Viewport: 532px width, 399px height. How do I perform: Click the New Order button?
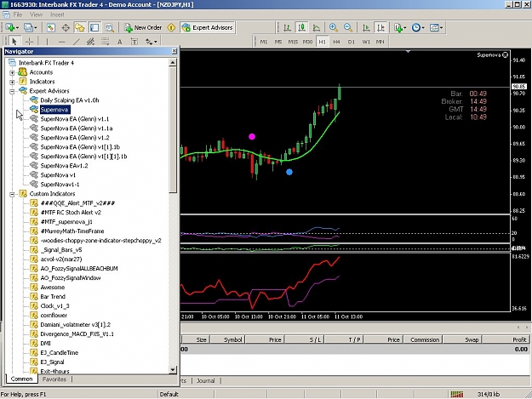(143, 27)
